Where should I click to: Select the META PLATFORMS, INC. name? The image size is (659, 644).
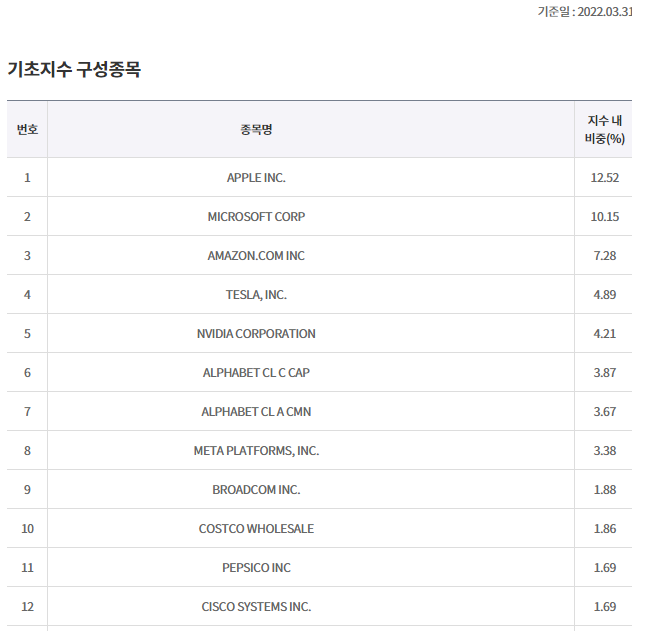click(x=256, y=451)
